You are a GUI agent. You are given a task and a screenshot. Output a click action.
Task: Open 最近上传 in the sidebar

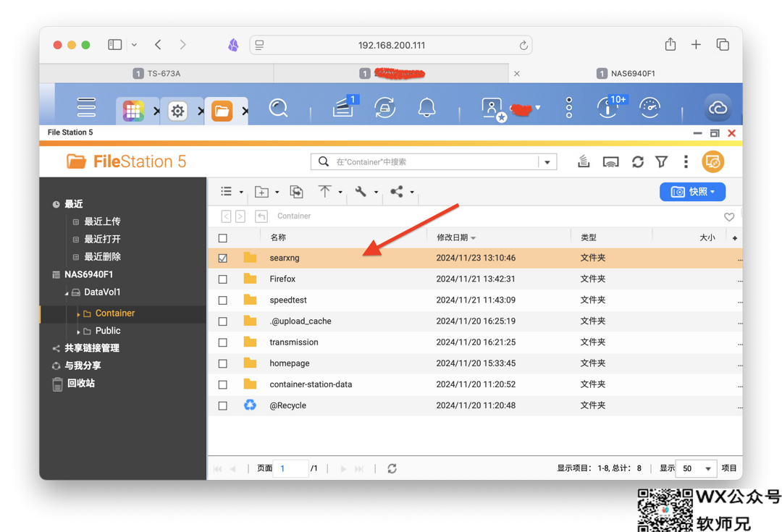[102, 221]
